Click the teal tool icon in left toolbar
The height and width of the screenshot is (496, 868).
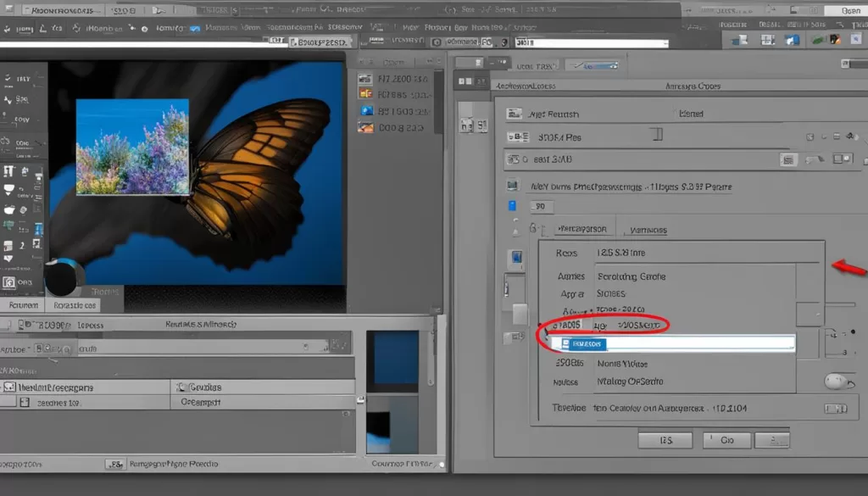click(8, 225)
